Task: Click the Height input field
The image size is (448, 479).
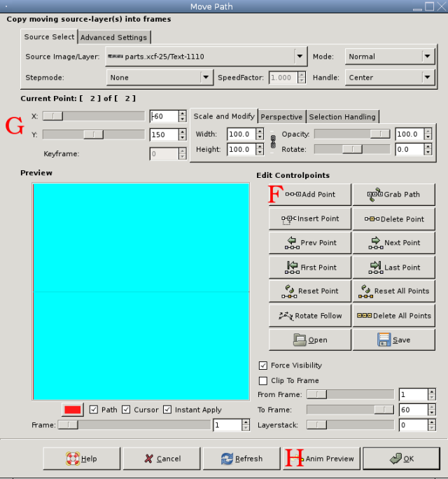Action: [x=241, y=149]
